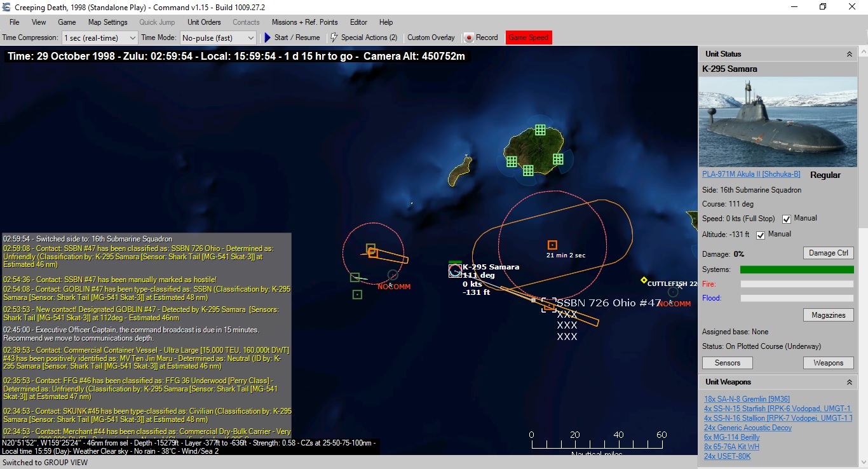
Task: Collapse the Unit Weapons panel
Action: pos(850,383)
